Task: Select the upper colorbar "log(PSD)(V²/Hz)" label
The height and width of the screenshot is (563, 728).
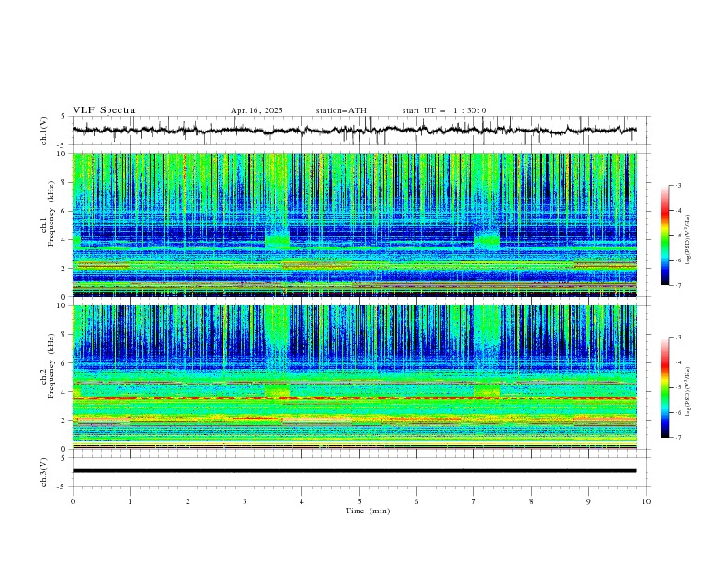Action: [x=688, y=240]
